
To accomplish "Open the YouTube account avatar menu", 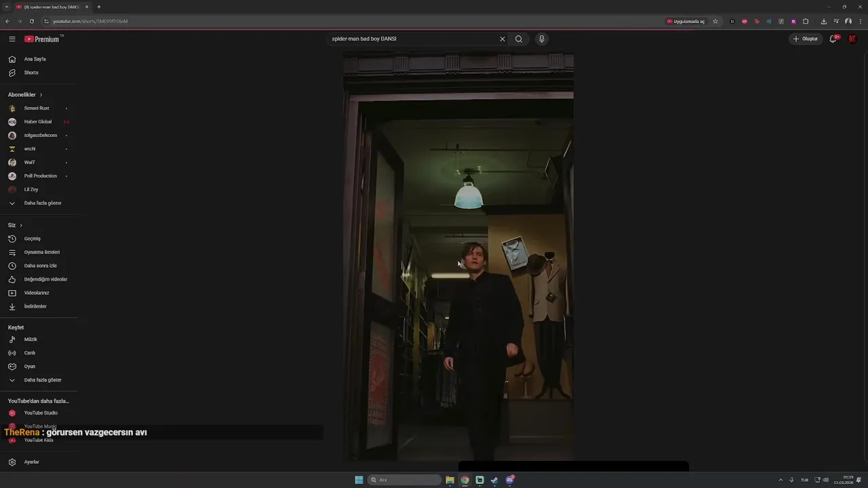I will click(x=852, y=39).
